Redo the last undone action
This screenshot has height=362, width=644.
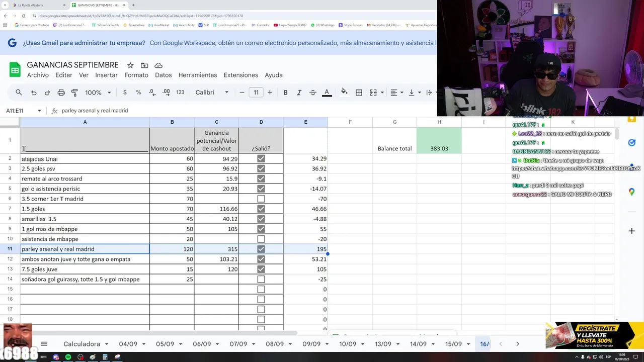[47, 93]
